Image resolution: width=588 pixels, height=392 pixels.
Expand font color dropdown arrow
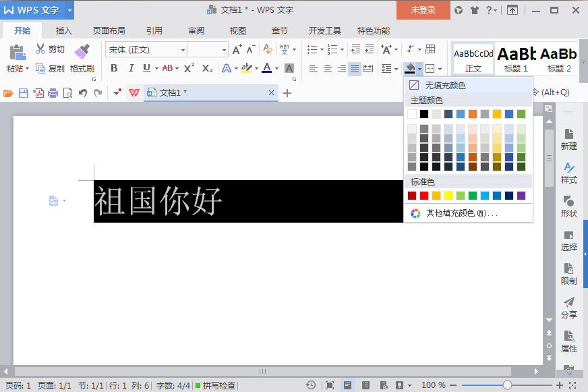click(x=276, y=69)
